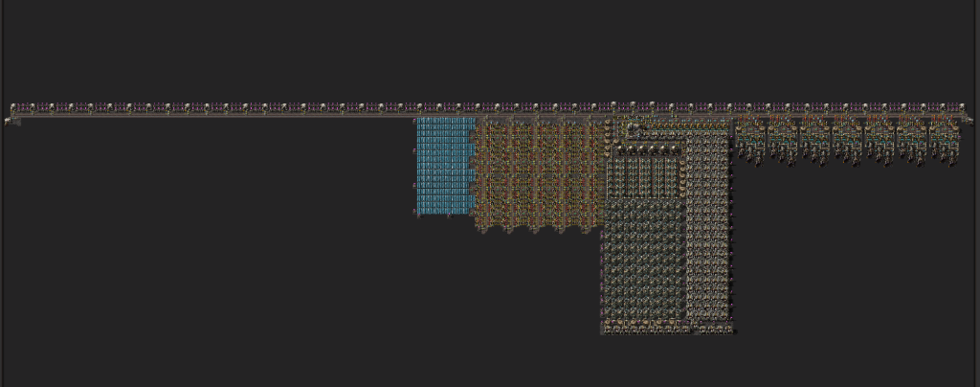Image resolution: width=980 pixels, height=387 pixels.
Task: Select the last small module at far right
Action: 944,140
